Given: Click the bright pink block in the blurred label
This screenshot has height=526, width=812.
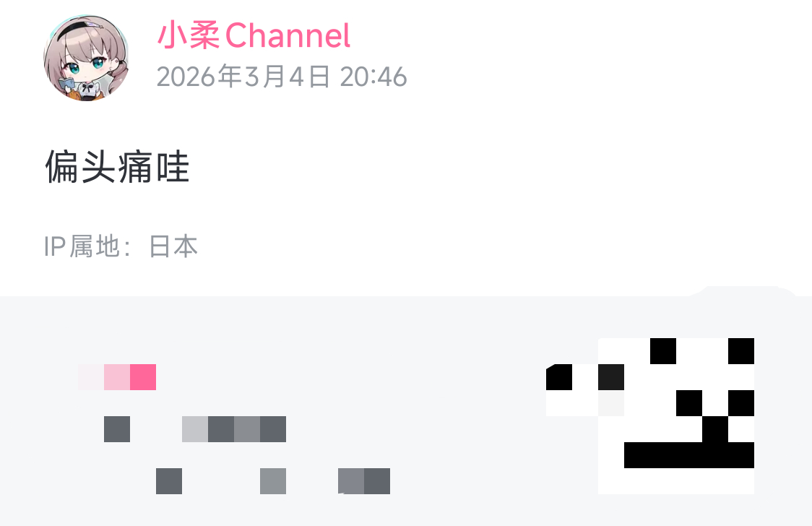Looking at the screenshot, I should pos(143,377).
